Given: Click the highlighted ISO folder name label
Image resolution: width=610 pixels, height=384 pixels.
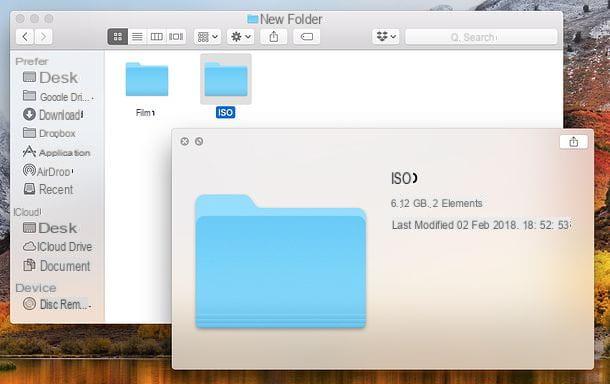Looking at the screenshot, I should [226, 112].
